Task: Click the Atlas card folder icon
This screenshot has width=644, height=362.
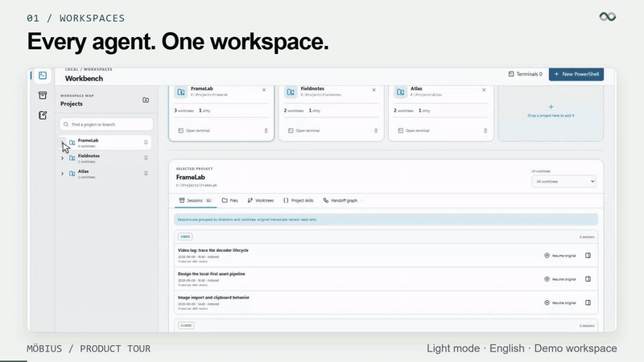Action: pyautogui.click(x=400, y=93)
